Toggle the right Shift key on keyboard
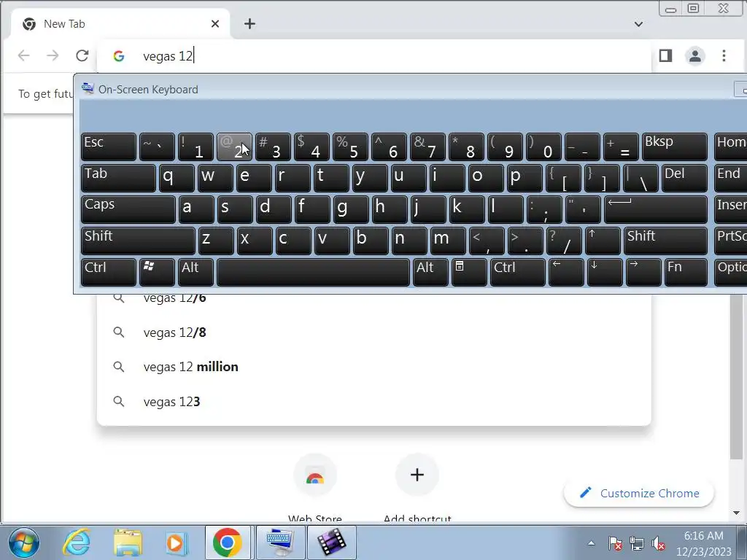 click(x=665, y=241)
